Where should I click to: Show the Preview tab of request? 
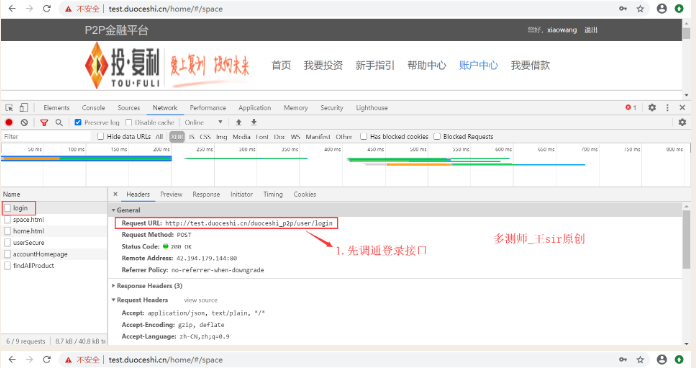pyautogui.click(x=171, y=194)
